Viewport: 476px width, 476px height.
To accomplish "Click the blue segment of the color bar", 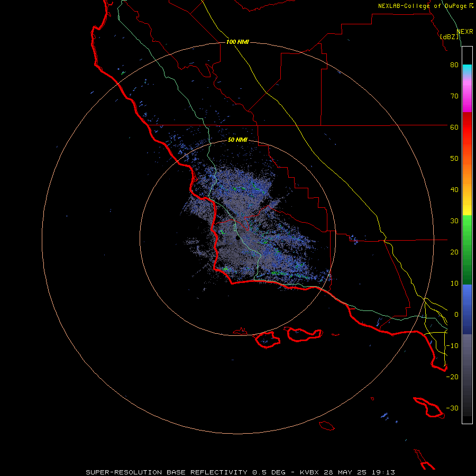I will tap(467, 309).
